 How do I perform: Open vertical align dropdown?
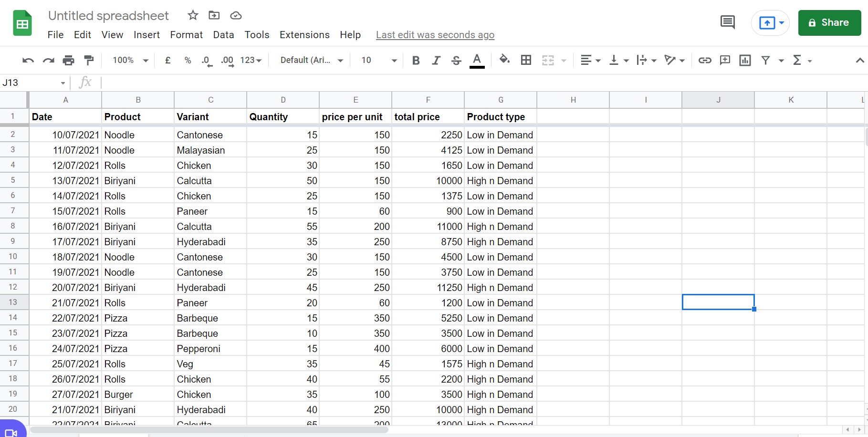pyautogui.click(x=619, y=60)
